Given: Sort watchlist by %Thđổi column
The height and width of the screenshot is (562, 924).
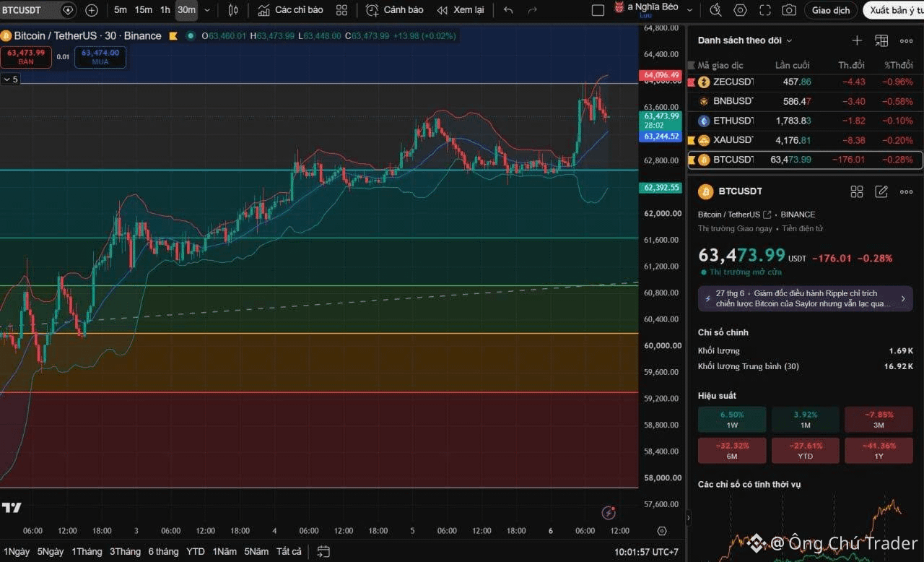Looking at the screenshot, I should 899,65.
